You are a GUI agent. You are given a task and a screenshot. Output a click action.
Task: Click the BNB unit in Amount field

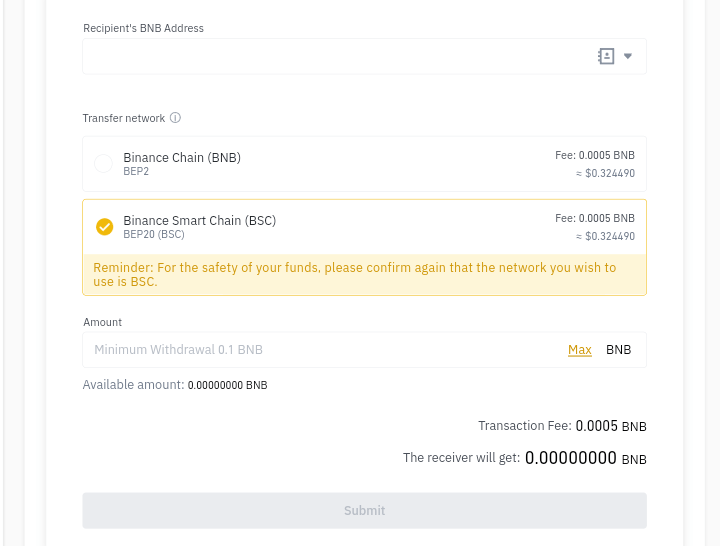618,350
